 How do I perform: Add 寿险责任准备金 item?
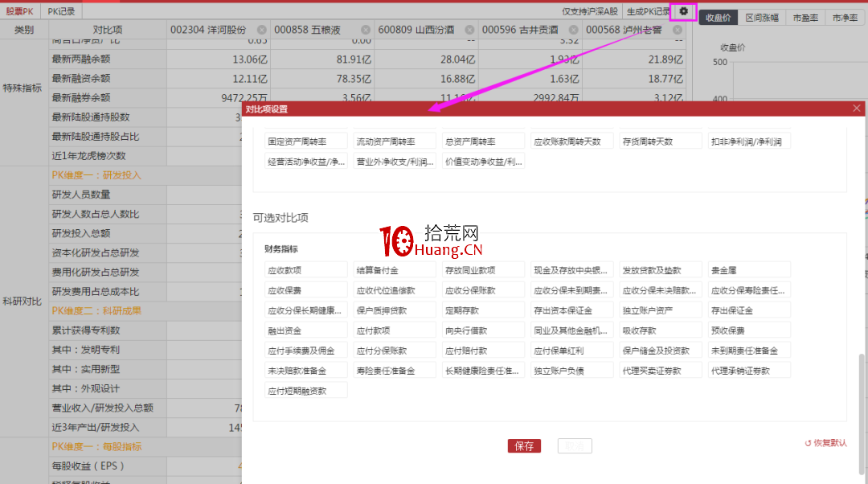tap(395, 371)
